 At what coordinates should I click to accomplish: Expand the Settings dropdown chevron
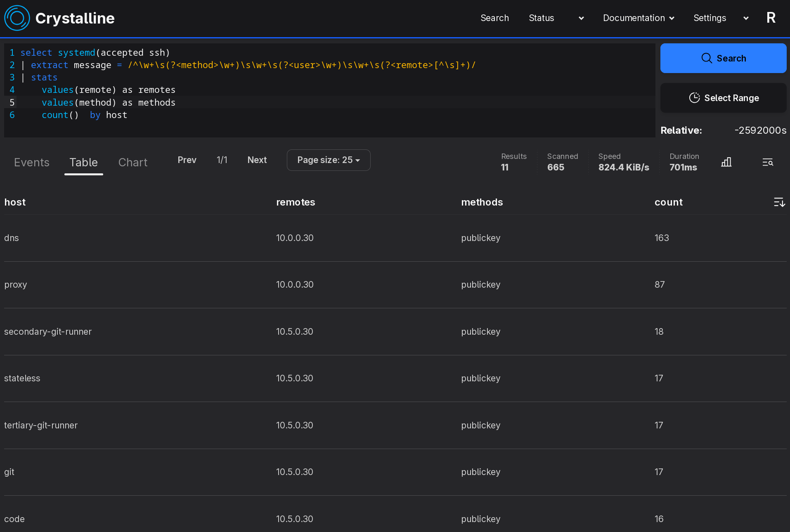coord(746,18)
